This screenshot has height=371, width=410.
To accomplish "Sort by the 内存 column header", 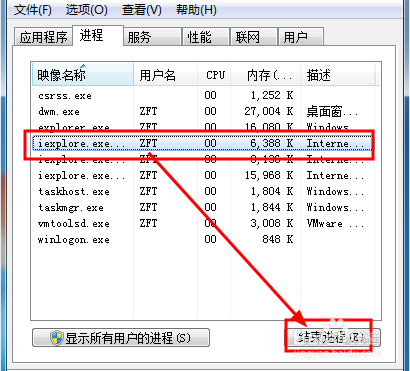I will coord(266,75).
